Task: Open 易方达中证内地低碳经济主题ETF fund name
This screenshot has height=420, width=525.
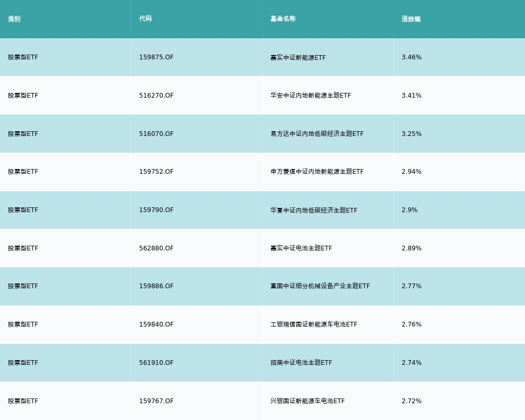Action: (317, 134)
